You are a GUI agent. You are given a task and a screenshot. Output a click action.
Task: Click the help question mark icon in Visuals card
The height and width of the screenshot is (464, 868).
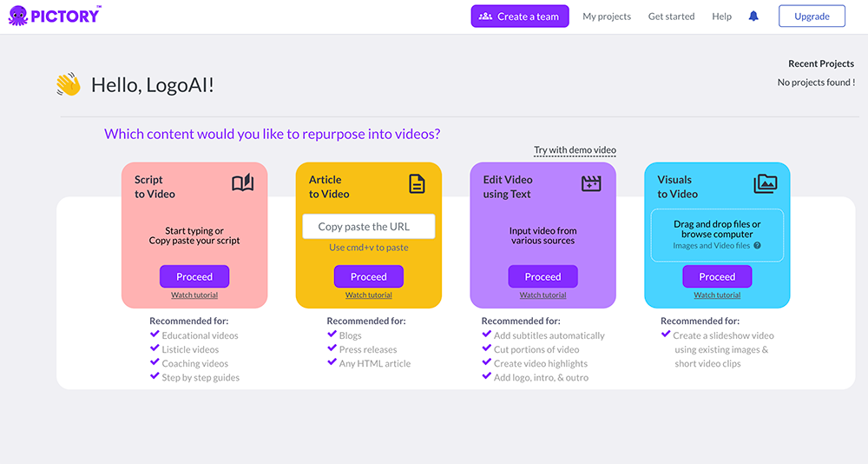pyautogui.click(x=757, y=246)
